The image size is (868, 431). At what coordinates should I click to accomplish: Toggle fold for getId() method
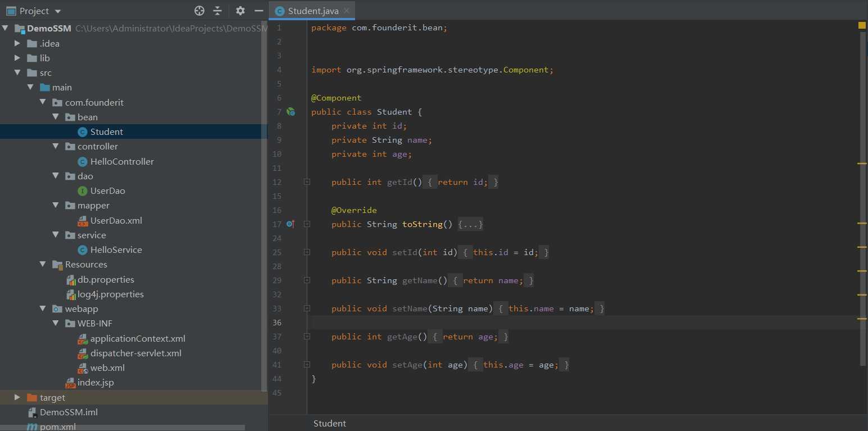point(307,182)
